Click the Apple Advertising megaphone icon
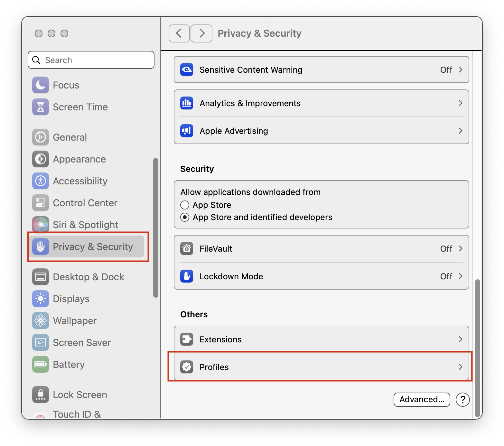This screenshot has width=504, height=446. [x=187, y=131]
